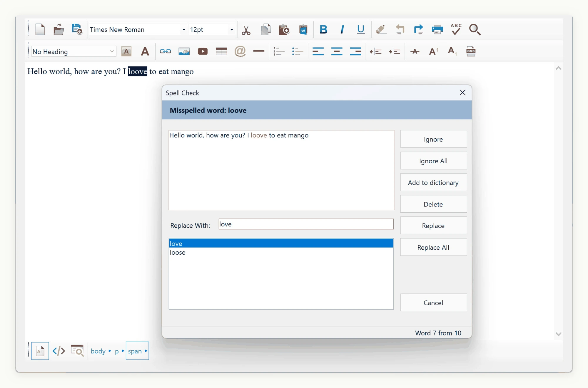Redo the last action
Viewport: 588px width, 388px height.
[x=418, y=29]
